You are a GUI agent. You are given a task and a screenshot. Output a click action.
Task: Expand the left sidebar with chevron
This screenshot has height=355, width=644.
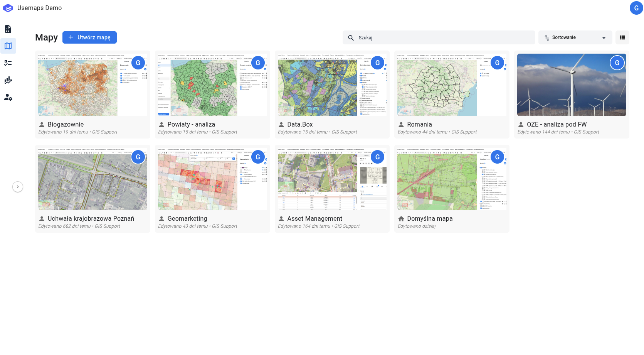tap(18, 187)
